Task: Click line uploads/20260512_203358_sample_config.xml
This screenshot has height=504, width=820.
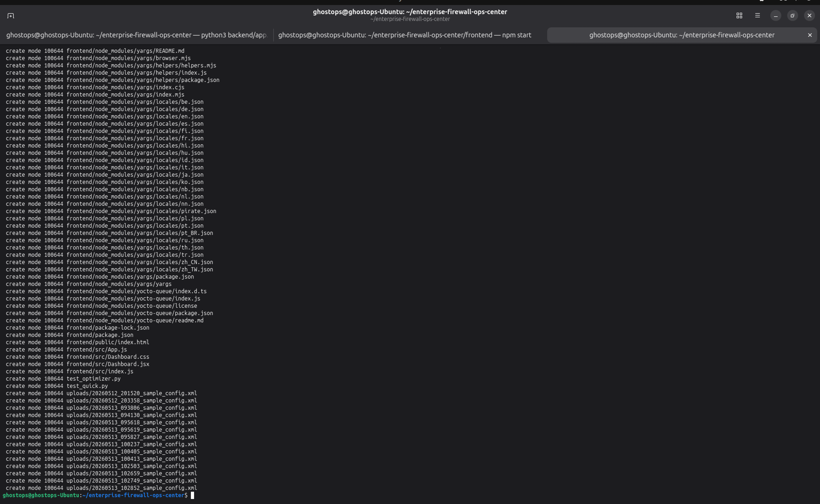Action: point(101,401)
